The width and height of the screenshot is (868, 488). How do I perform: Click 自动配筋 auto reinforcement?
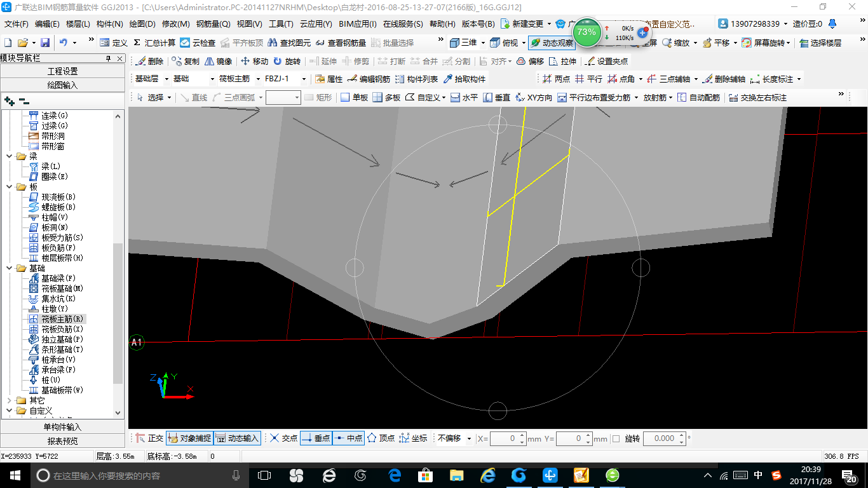(x=698, y=97)
